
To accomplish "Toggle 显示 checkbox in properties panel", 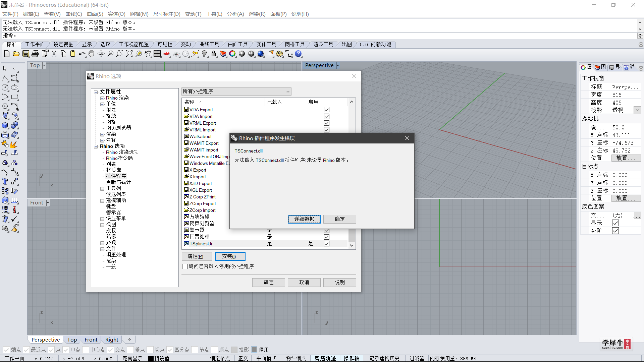I will pyautogui.click(x=615, y=223).
